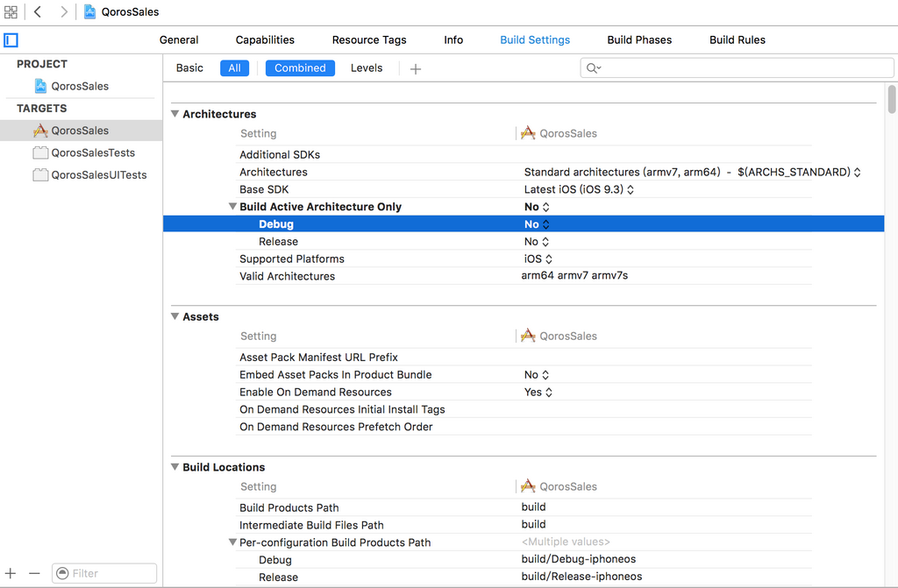
Task: Open the Base SDK dropdown
Action: [579, 189]
